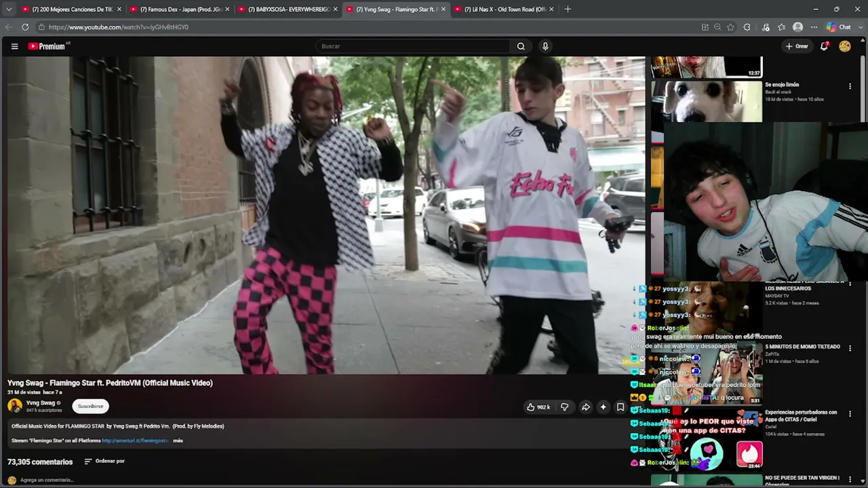Screen dimensions: 868x488
Task: Open the Yvng Swag channel name link
Action: point(41,403)
